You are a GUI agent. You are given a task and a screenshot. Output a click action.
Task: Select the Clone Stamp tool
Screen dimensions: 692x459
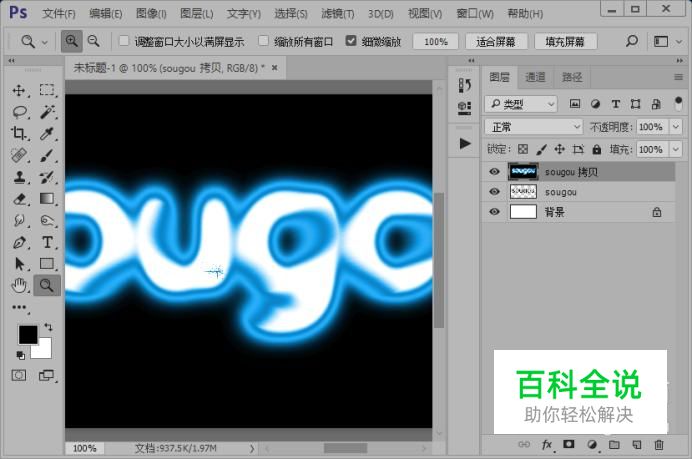click(x=19, y=177)
